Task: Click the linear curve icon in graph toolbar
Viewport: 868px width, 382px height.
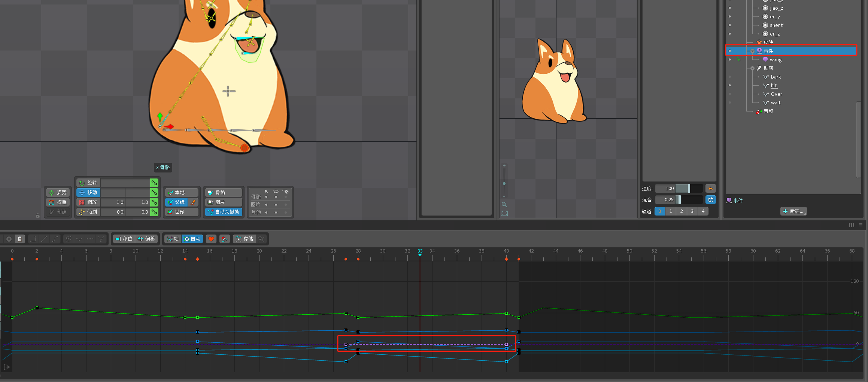Action: point(44,239)
